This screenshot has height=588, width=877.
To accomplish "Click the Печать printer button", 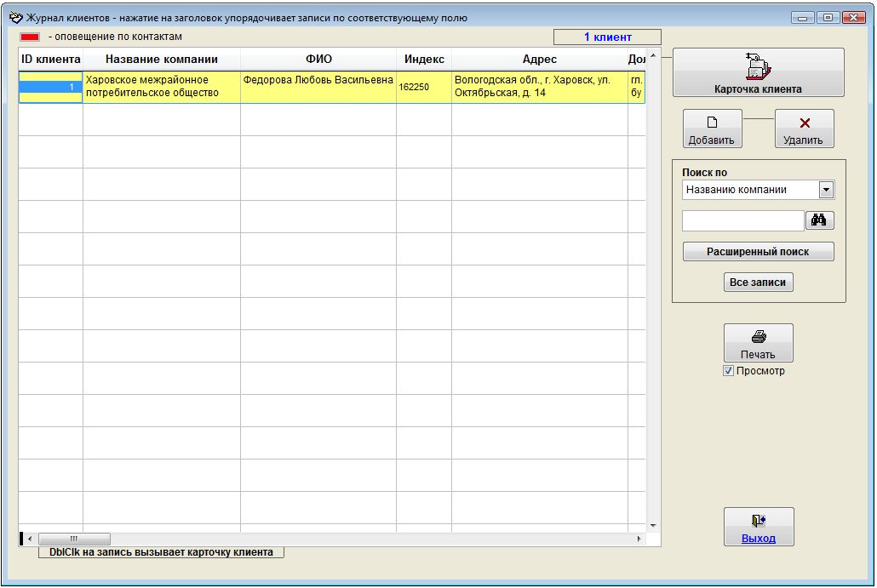I will click(758, 343).
